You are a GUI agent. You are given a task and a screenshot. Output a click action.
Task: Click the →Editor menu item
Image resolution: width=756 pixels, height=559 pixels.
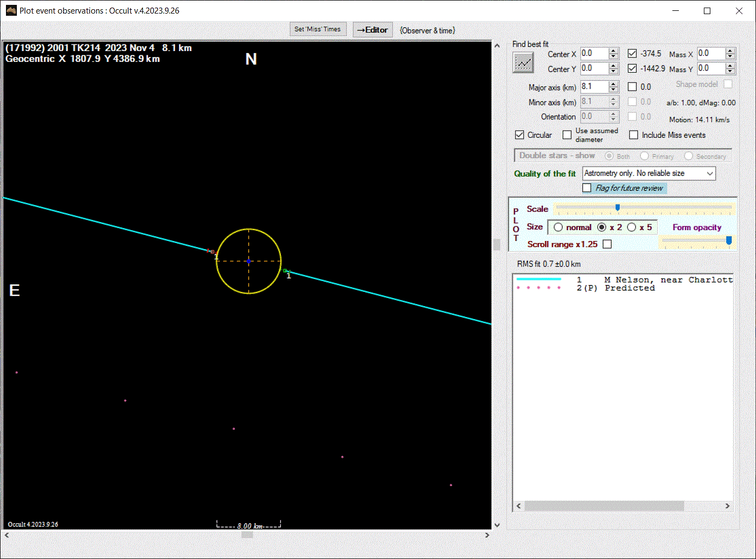(373, 30)
